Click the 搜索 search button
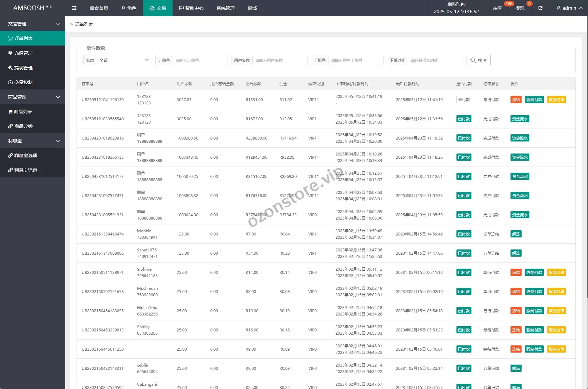Screen dimensions: 588x389 (478, 60)
